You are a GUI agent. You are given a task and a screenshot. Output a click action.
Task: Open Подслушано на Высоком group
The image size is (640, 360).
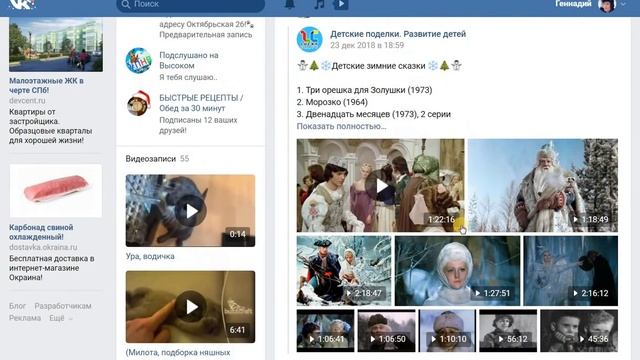click(x=189, y=60)
